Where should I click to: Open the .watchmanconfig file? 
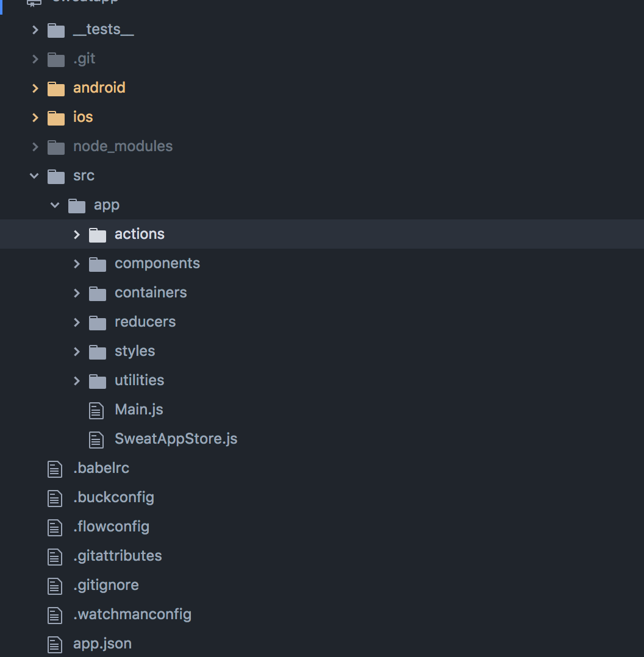point(132,614)
